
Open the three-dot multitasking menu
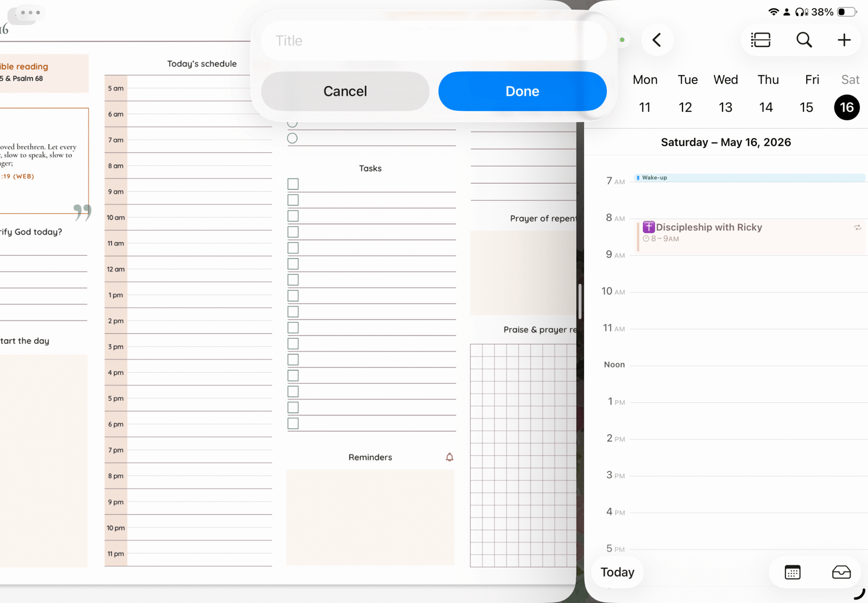point(30,12)
